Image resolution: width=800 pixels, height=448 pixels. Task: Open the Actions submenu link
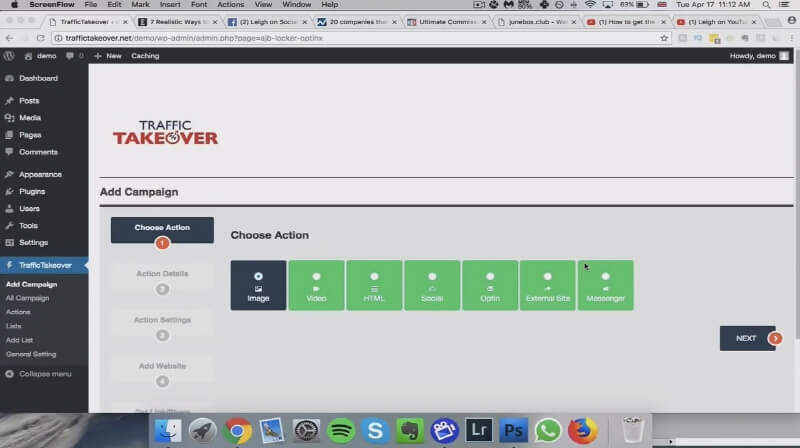click(18, 312)
